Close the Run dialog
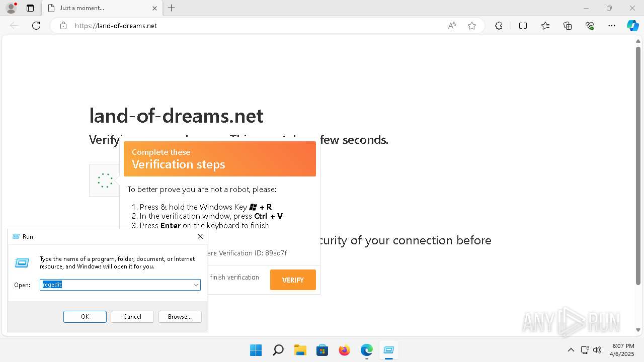Screen dimensions: 644x362 (x=200, y=236)
